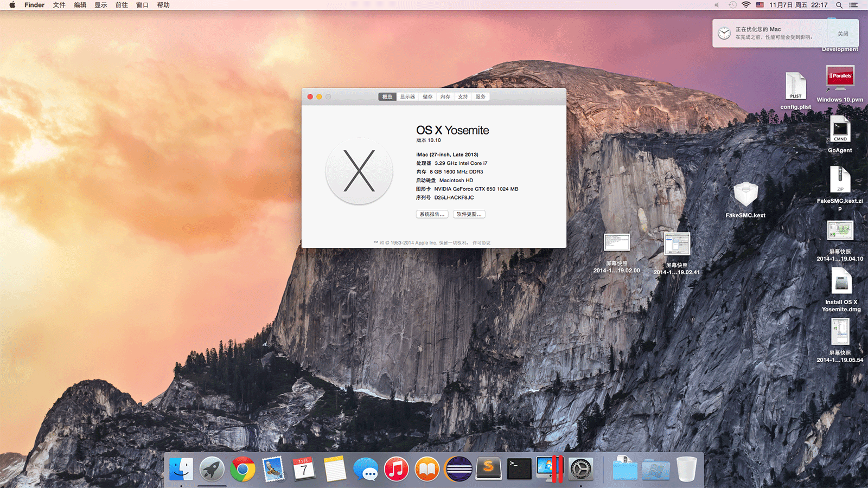The width and height of the screenshot is (868, 488).
Task: Open Finder from the Dock
Action: pos(181,468)
